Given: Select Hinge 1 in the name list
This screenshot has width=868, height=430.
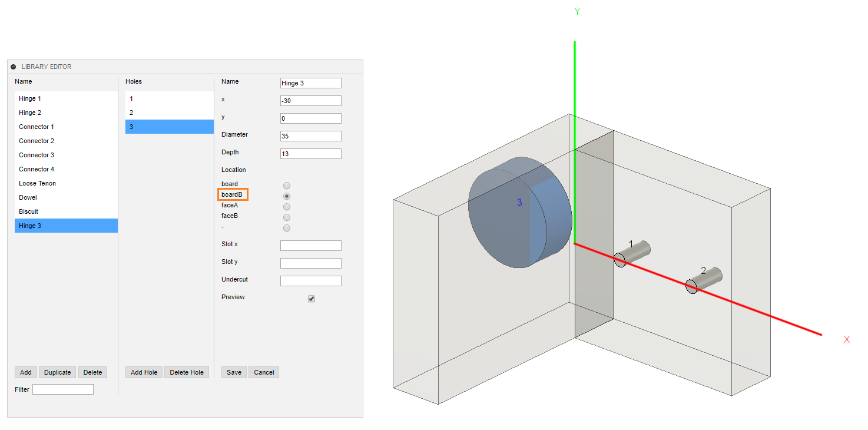Looking at the screenshot, I should click(x=30, y=98).
